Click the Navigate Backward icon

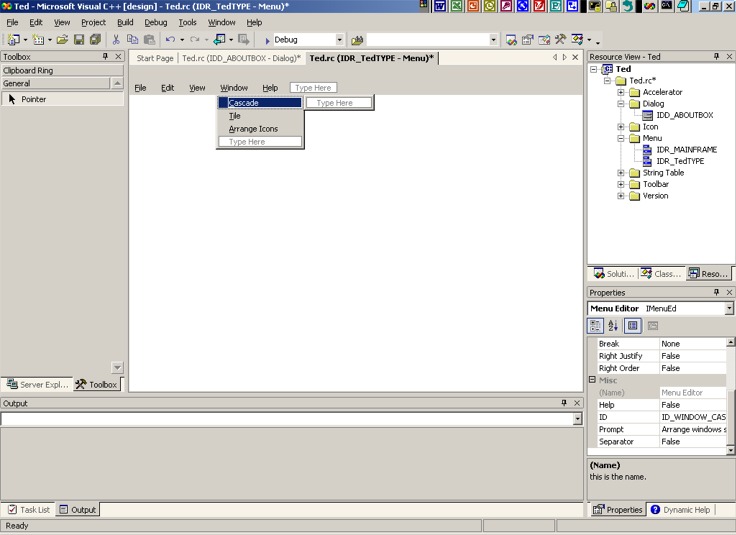pyautogui.click(x=219, y=40)
